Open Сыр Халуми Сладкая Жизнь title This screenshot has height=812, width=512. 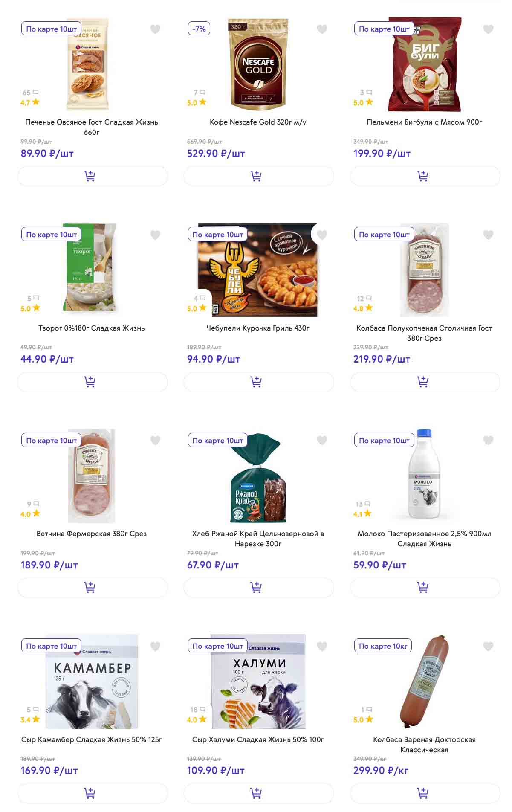tap(258, 739)
